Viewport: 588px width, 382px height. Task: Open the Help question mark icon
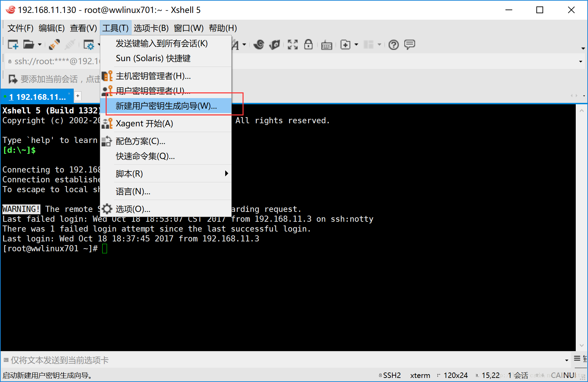point(394,44)
